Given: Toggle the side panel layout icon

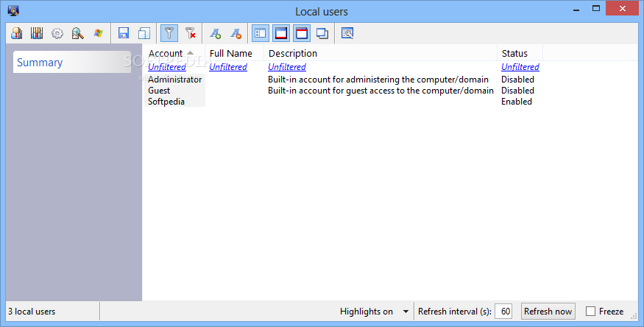Looking at the screenshot, I should 261,33.
